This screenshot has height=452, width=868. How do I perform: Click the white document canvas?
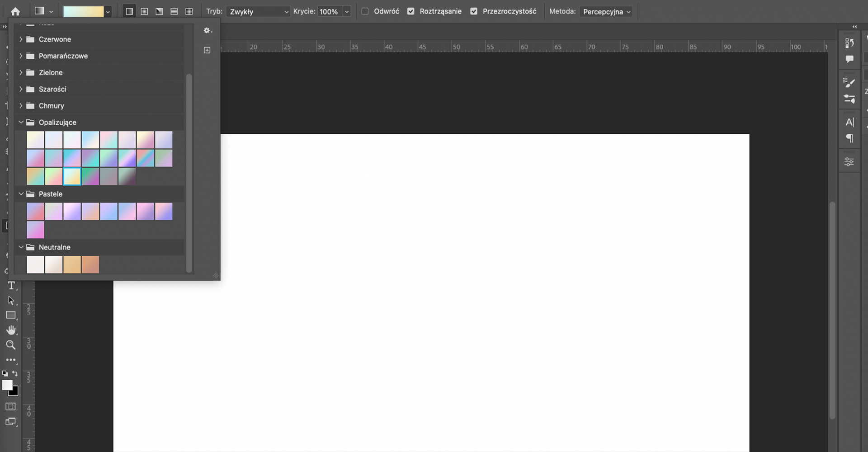(x=431, y=292)
